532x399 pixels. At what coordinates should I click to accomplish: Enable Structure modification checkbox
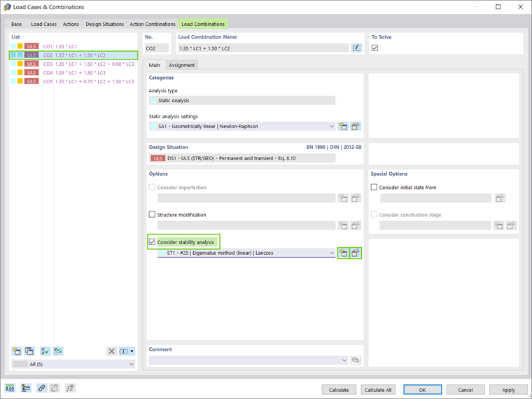[152, 215]
